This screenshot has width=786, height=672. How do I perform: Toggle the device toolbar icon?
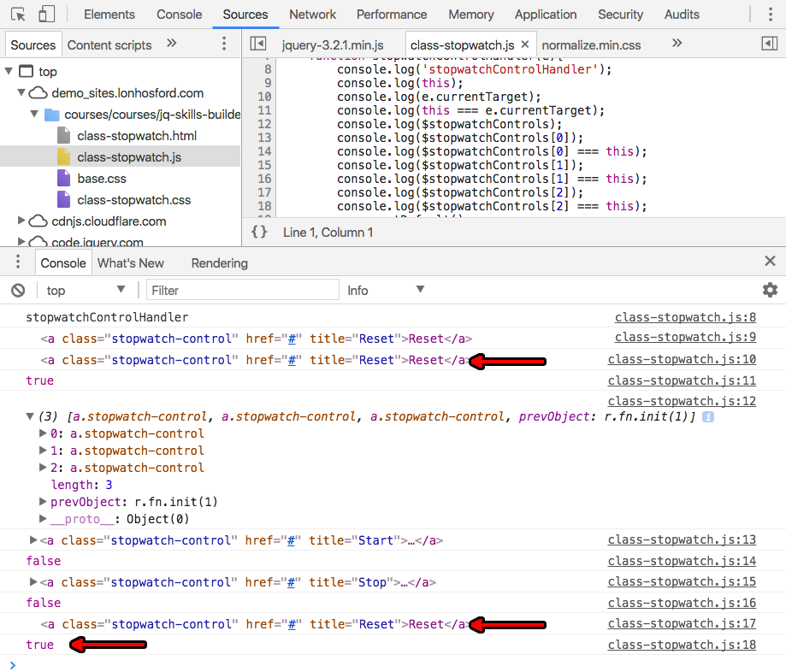(47, 15)
